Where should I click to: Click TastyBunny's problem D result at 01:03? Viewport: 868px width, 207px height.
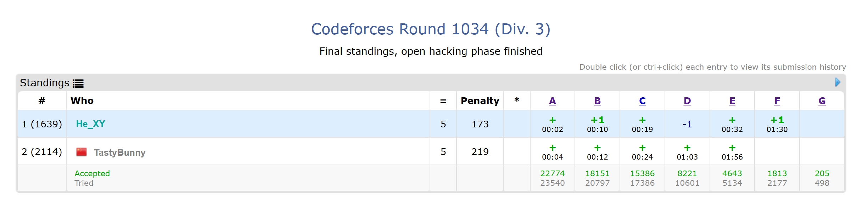(687, 152)
